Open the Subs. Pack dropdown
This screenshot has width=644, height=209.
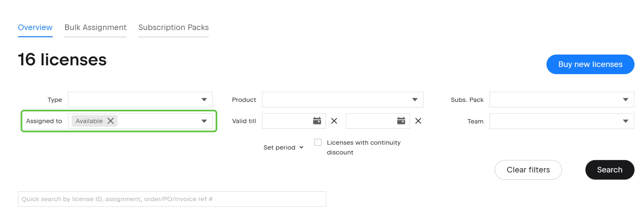click(562, 99)
